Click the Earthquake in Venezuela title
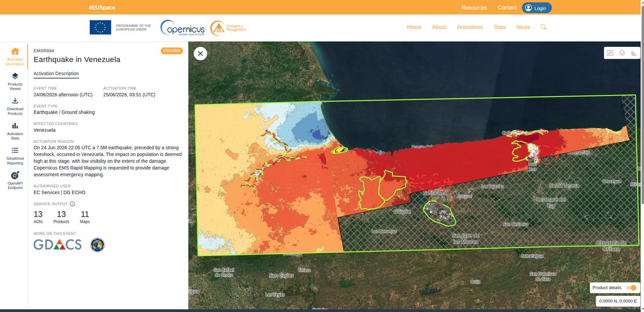 pyautogui.click(x=77, y=59)
